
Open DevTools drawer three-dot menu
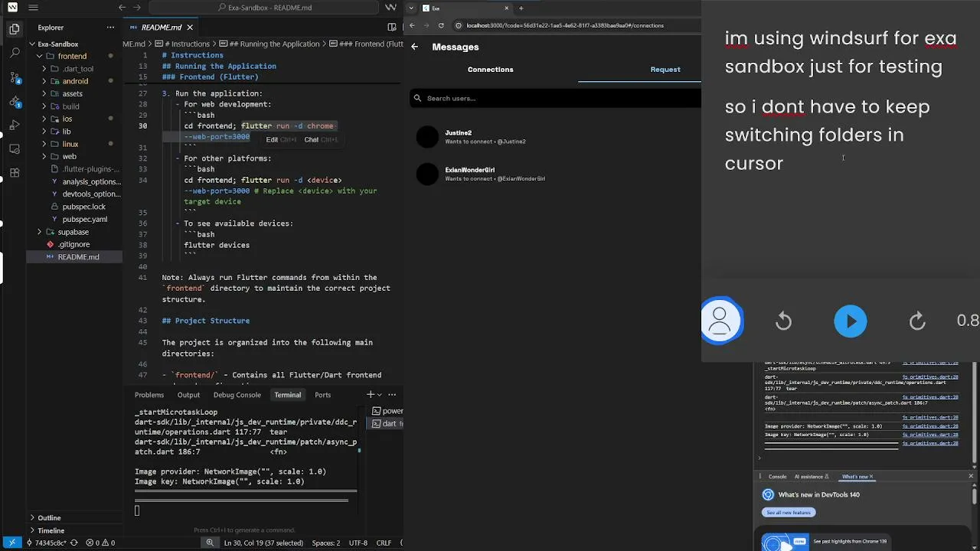tap(759, 476)
